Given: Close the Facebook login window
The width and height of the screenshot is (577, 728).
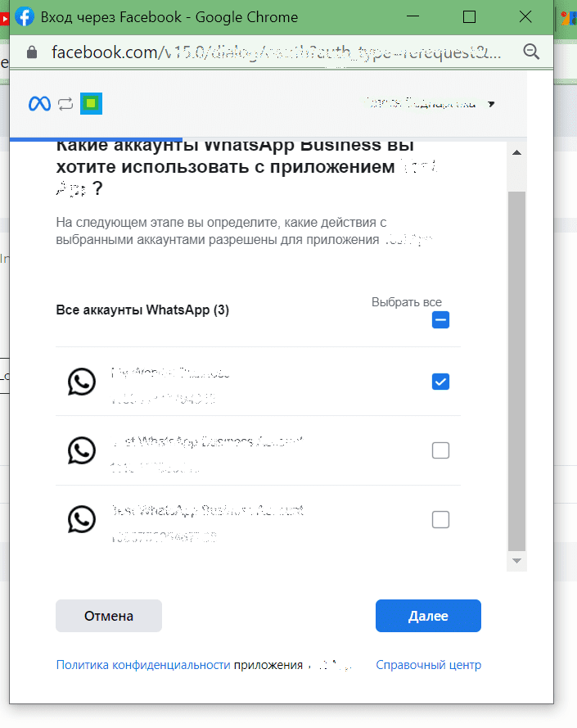Looking at the screenshot, I should pyautogui.click(x=525, y=17).
